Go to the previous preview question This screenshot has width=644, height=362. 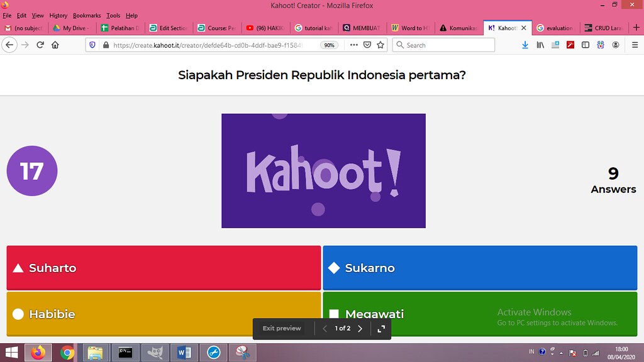[325, 328]
